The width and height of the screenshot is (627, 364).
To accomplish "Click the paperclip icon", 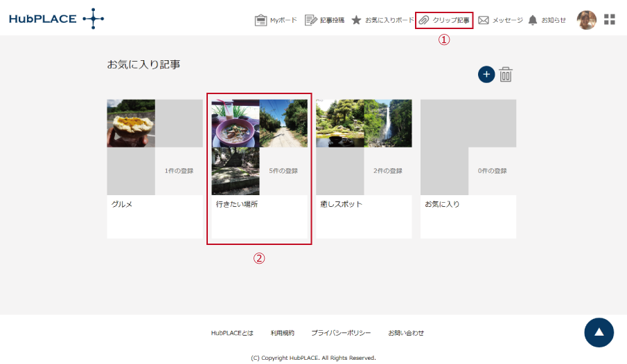I will pyautogui.click(x=424, y=20).
